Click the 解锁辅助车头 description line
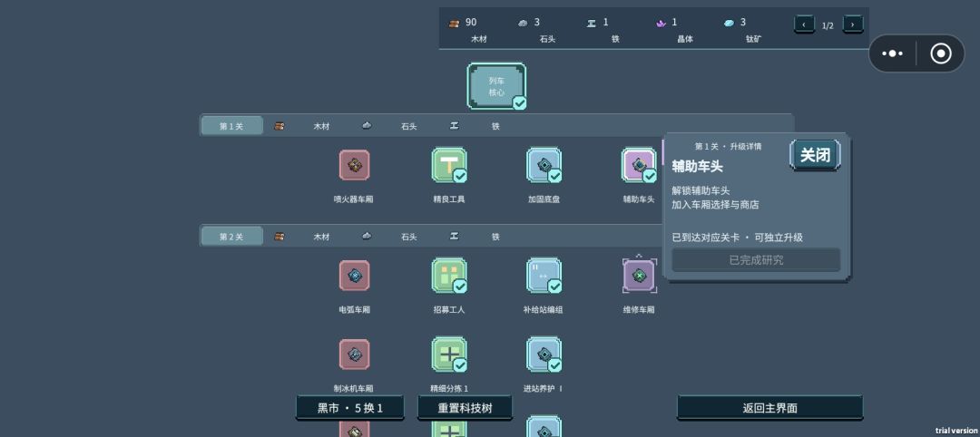980x437 pixels. [701, 190]
